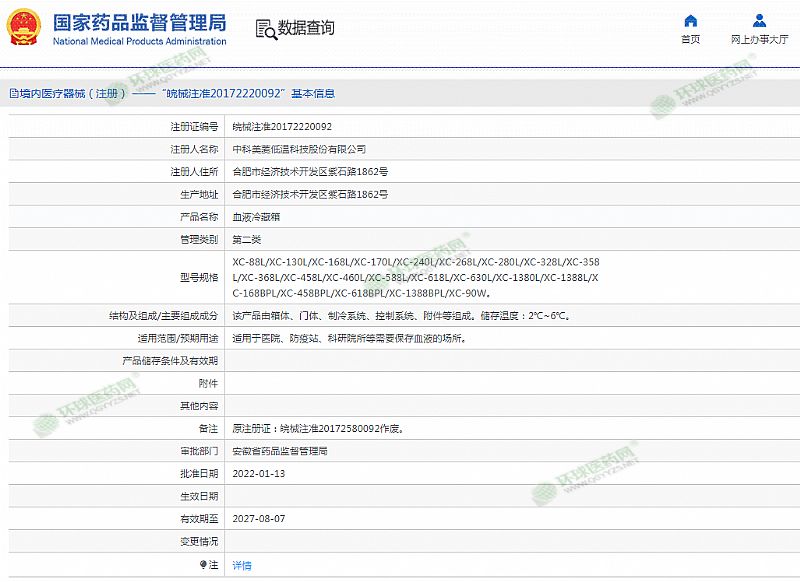Open the 详情 details link

pos(242,565)
